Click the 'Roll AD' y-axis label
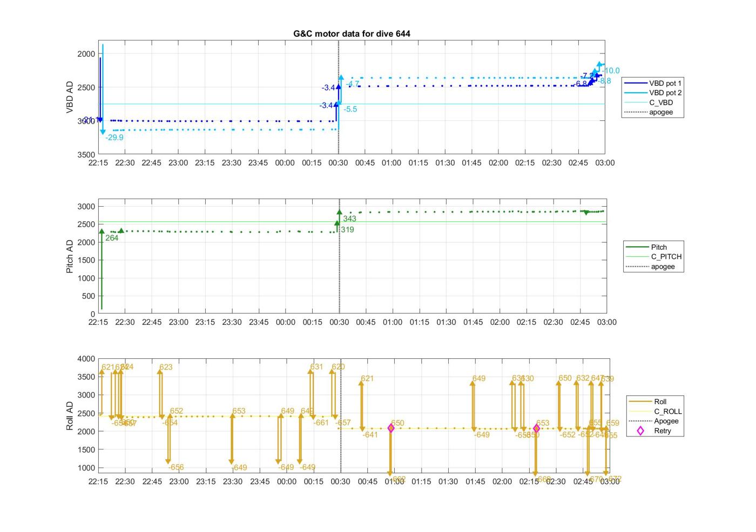Image resolution: width=756 pixels, height=532 pixels. (70, 415)
